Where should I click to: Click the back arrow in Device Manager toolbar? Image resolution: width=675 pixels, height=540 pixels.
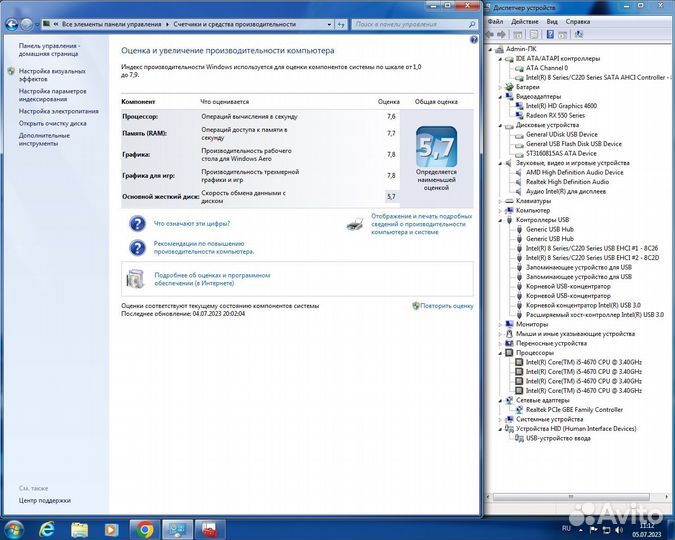[490, 34]
